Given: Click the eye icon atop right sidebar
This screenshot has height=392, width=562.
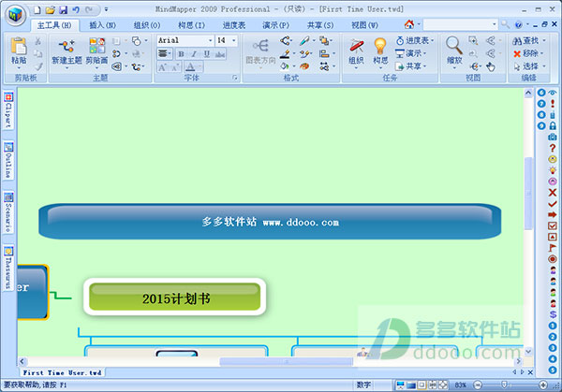Looking at the screenshot, I should pos(553,93).
